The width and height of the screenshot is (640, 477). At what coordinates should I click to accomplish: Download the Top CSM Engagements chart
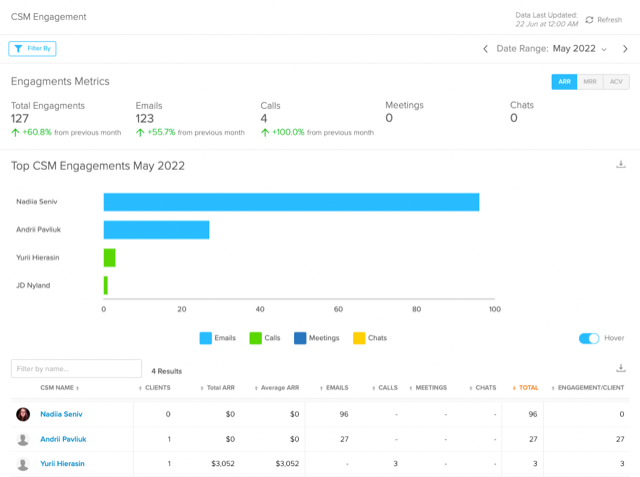click(620, 165)
